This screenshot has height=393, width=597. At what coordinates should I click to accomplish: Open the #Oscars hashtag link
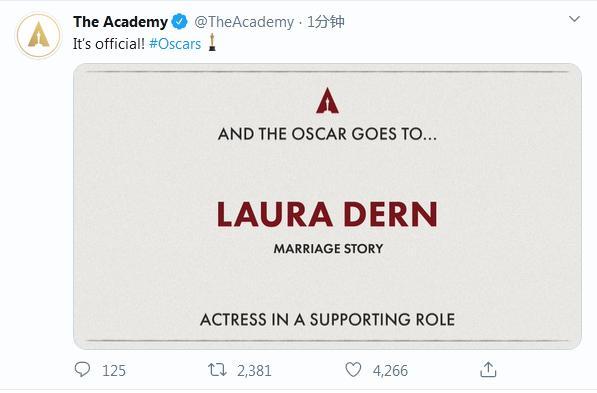point(175,44)
